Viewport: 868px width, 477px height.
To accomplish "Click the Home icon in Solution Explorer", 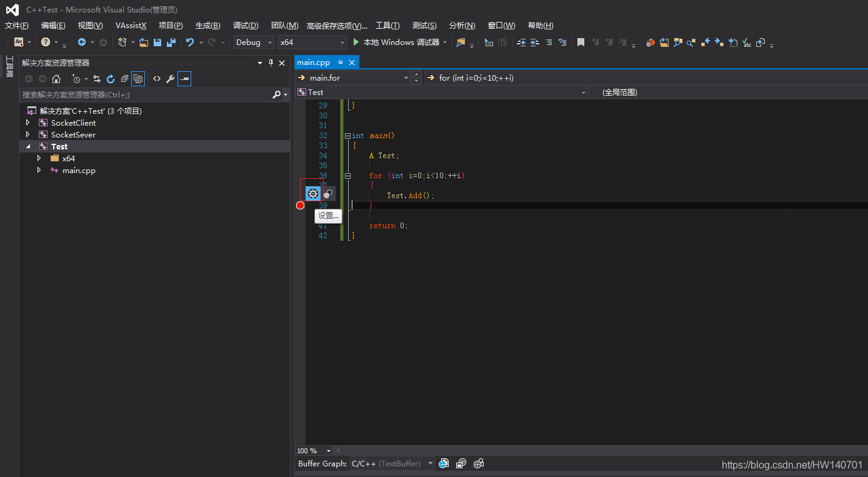I will [x=56, y=79].
